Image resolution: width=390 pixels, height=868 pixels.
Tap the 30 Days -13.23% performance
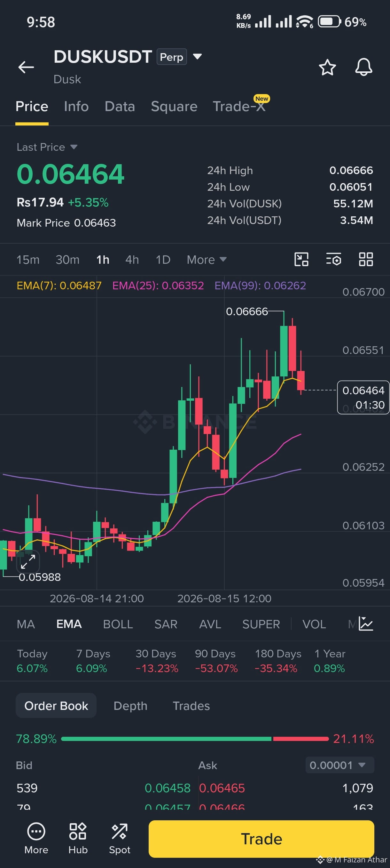(157, 661)
